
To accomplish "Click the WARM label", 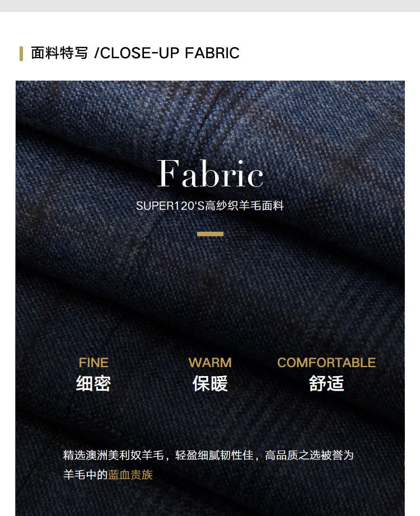I will pyautogui.click(x=210, y=363).
